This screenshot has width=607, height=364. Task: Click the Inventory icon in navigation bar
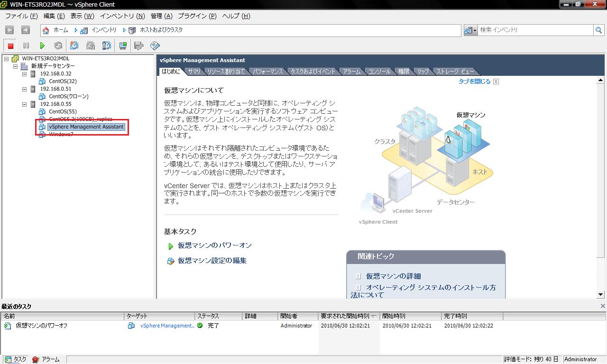tap(84, 30)
